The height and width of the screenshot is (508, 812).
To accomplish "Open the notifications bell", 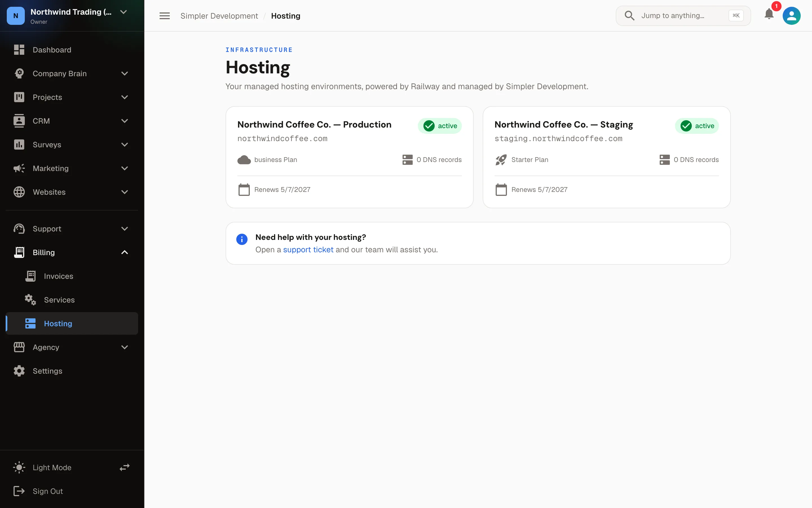I will [769, 14].
